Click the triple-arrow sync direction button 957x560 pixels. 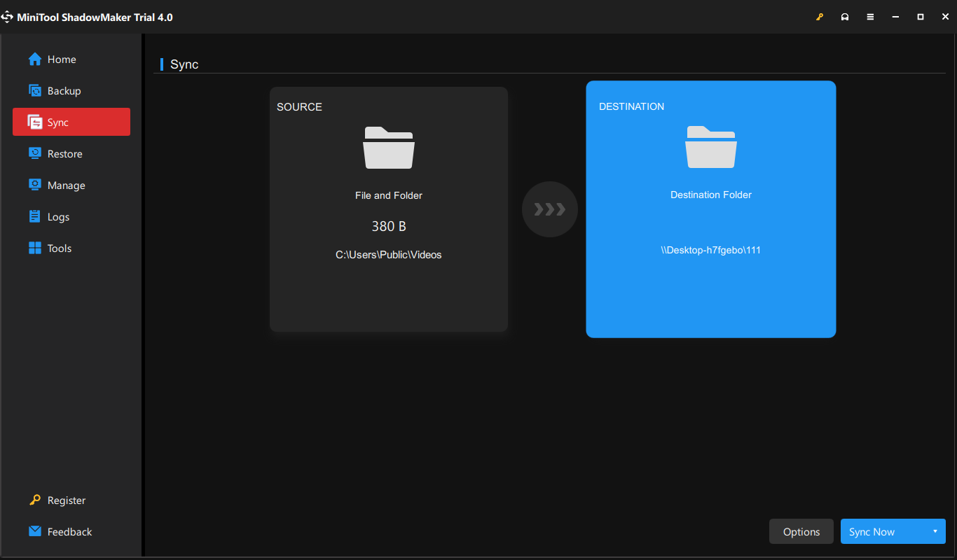tap(549, 209)
